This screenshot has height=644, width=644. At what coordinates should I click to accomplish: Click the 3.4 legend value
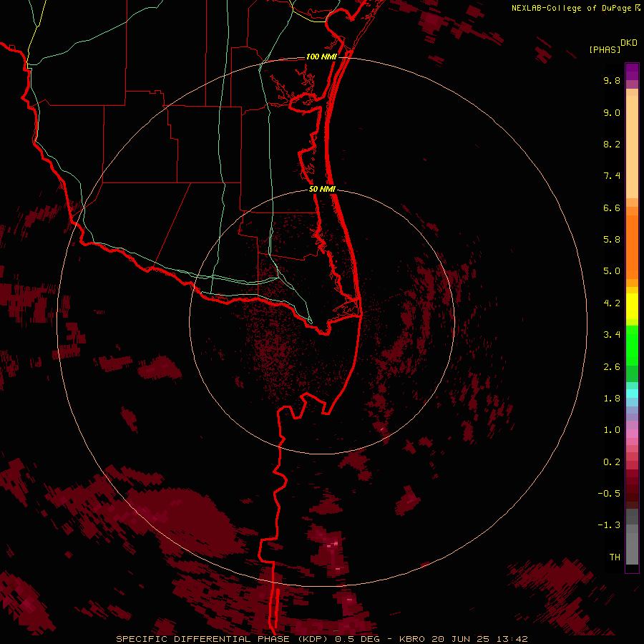point(612,335)
